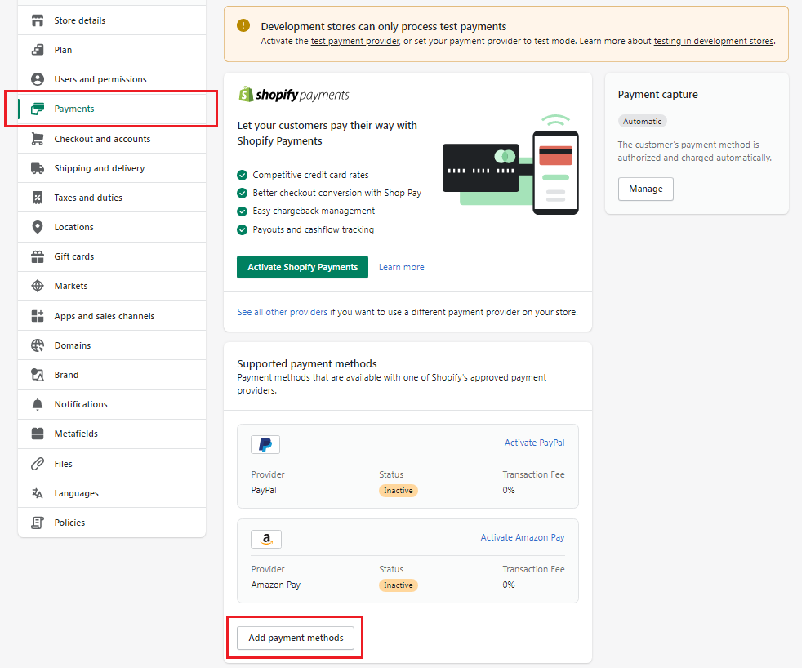Click the 'Supported payment methods' heading
This screenshot has width=806, height=672.
click(307, 364)
